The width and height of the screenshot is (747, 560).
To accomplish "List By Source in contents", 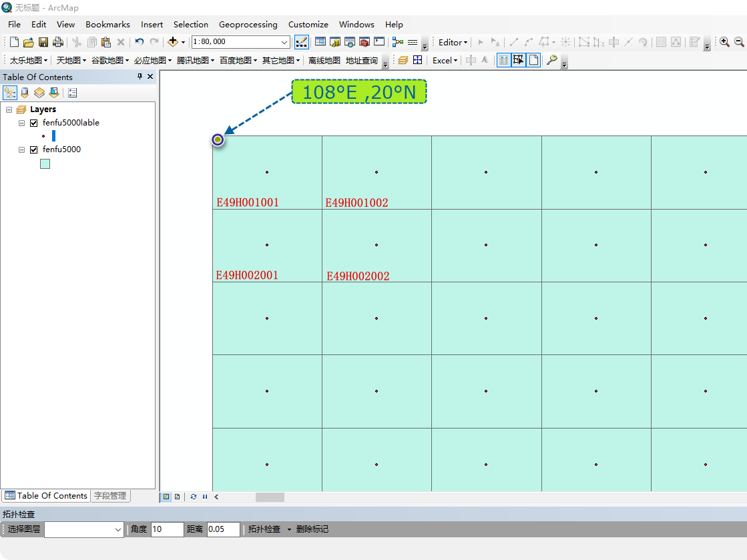I will tap(25, 92).
